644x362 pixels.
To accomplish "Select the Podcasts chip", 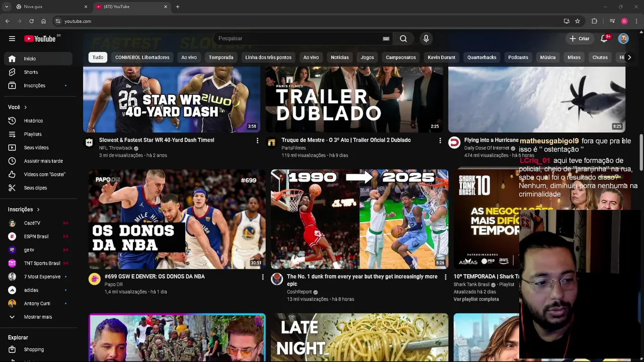I will (x=518, y=57).
